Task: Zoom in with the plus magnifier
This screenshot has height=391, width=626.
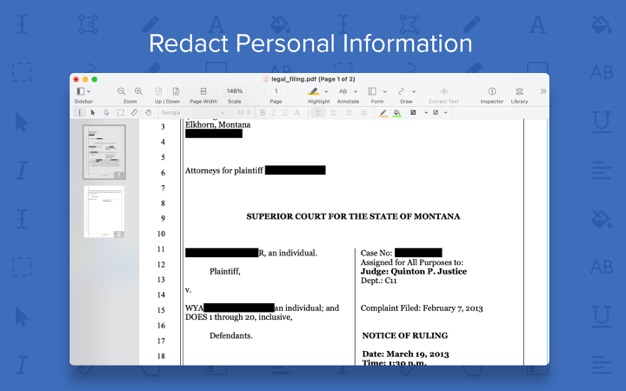Action: coord(138,91)
